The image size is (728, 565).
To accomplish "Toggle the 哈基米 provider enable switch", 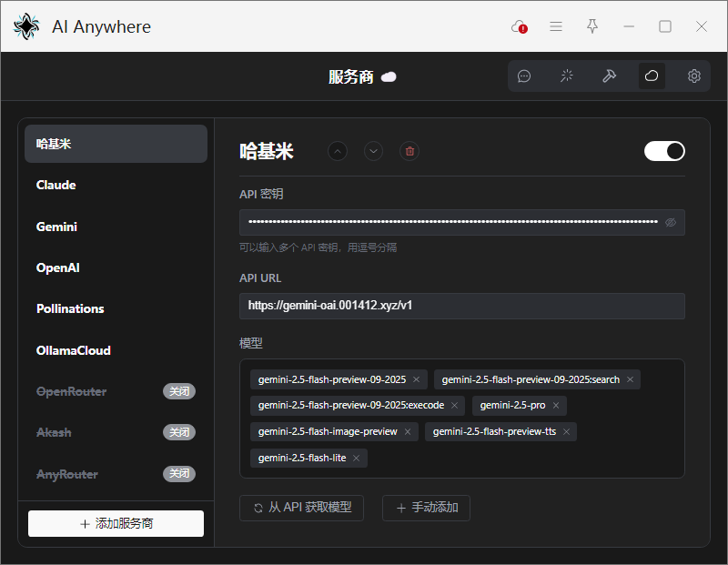I will tap(664, 151).
